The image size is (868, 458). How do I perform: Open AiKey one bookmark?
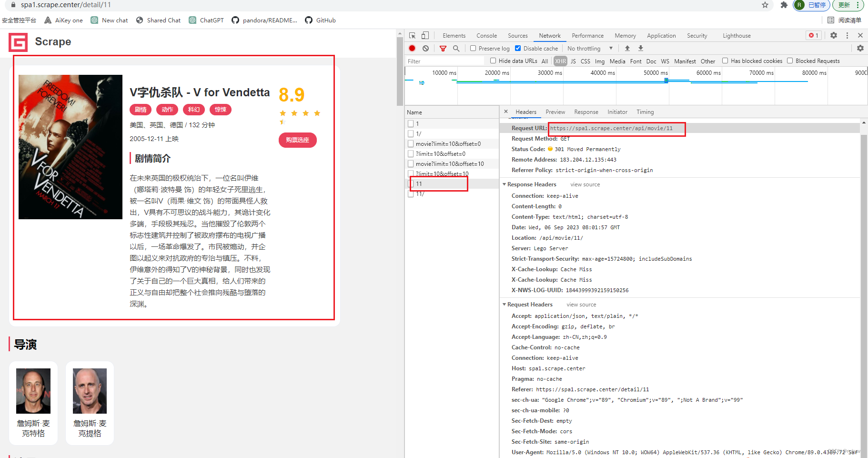click(x=63, y=20)
